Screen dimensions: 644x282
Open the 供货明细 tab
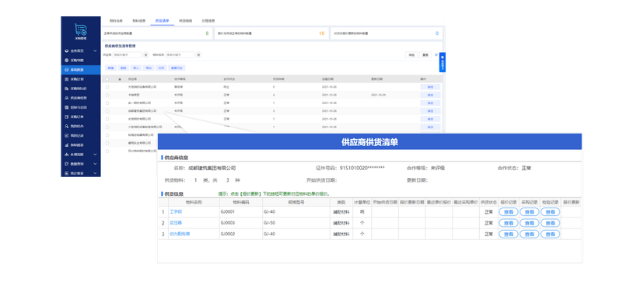click(x=185, y=20)
